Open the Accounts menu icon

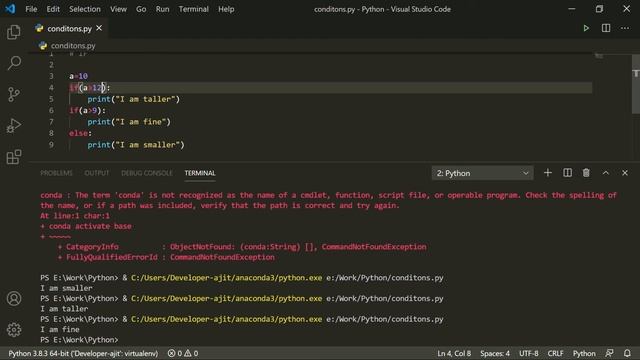click(x=13, y=298)
